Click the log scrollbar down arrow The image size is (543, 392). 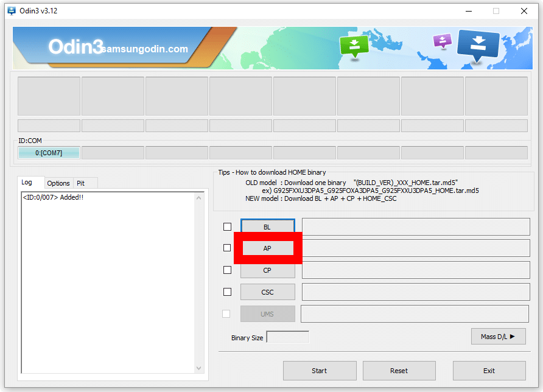199,368
